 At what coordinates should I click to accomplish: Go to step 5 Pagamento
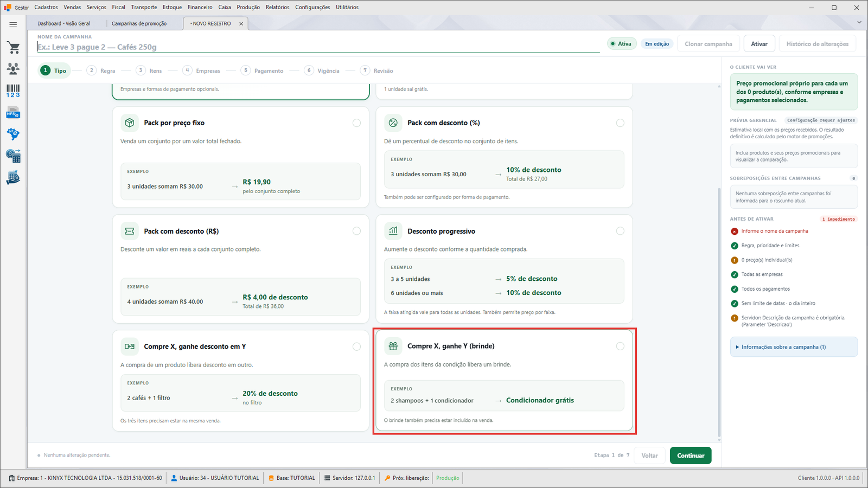263,70
